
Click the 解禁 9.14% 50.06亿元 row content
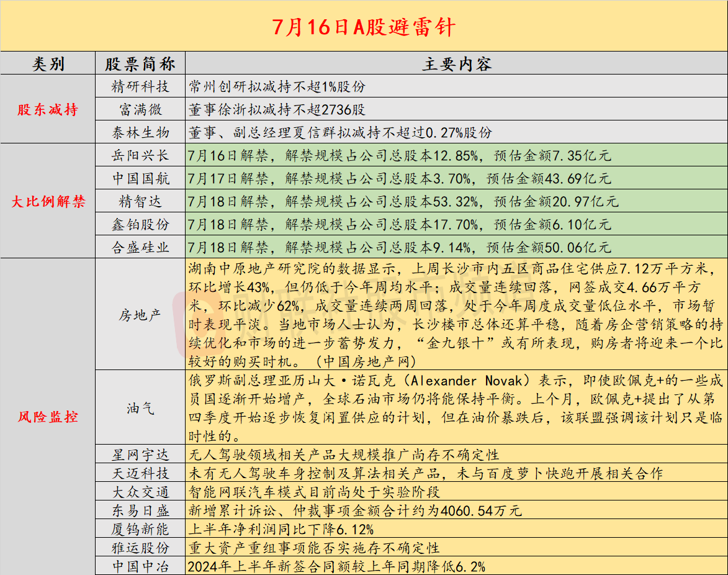(x=456, y=247)
